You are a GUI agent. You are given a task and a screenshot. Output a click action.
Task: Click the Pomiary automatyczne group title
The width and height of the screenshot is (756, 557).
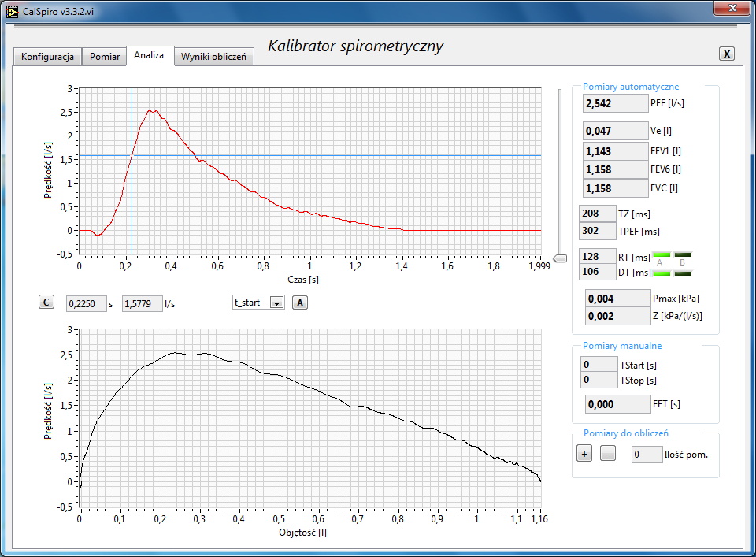point(631,87)
